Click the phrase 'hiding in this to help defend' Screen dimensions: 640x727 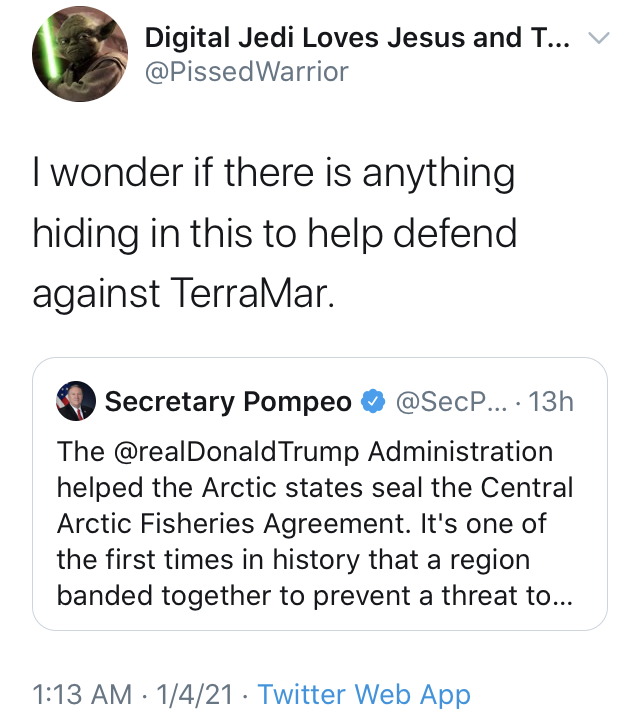[x=275, y=233]
